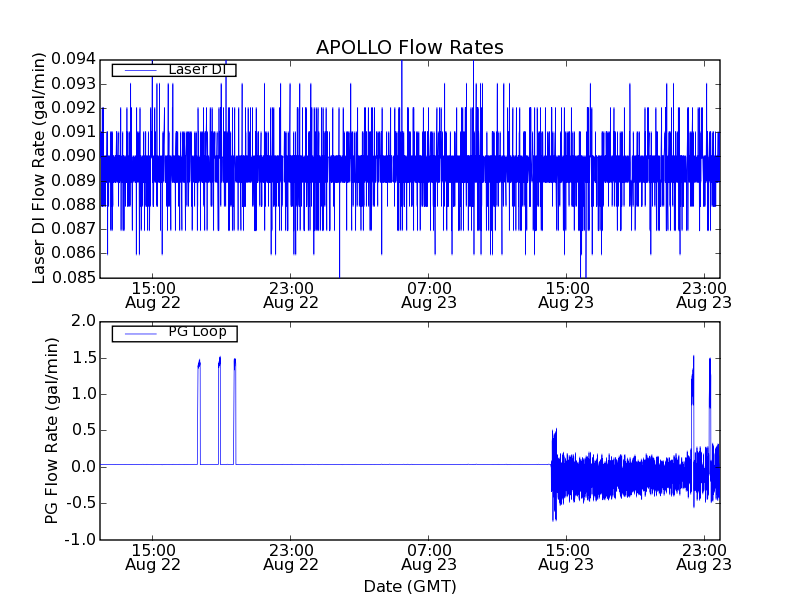The width and height of the screenshot is (800, 600).
Task: Click the 0.094 tick on Laser DI axis
Action: click(75, 59)
